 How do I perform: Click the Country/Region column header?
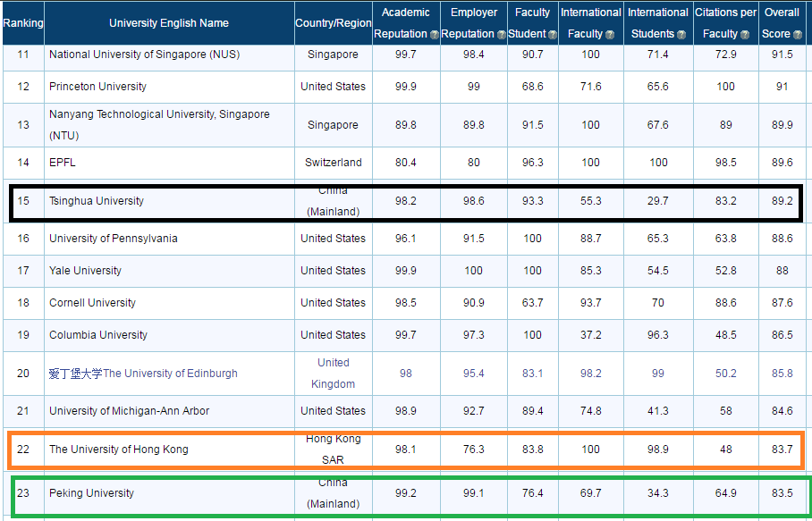[x=333, y=23]
